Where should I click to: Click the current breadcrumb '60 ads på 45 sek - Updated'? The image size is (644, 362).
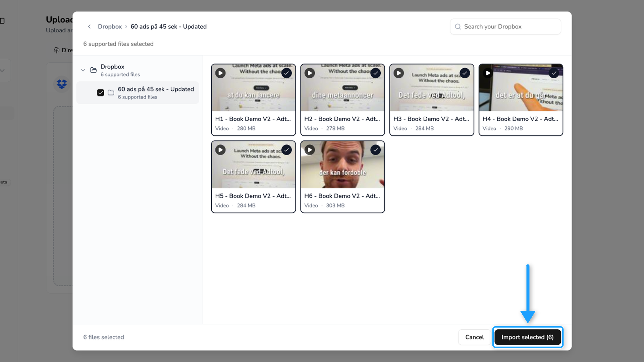point(168,26)
